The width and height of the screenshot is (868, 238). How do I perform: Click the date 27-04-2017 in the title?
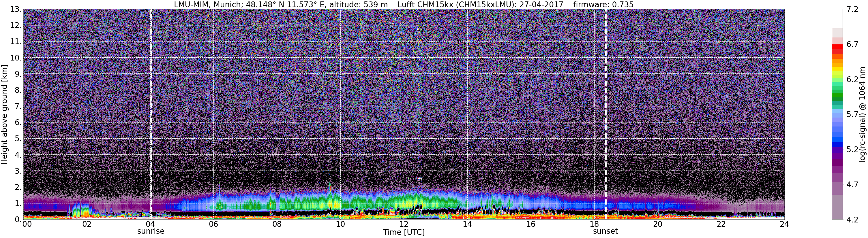[541, 4]
